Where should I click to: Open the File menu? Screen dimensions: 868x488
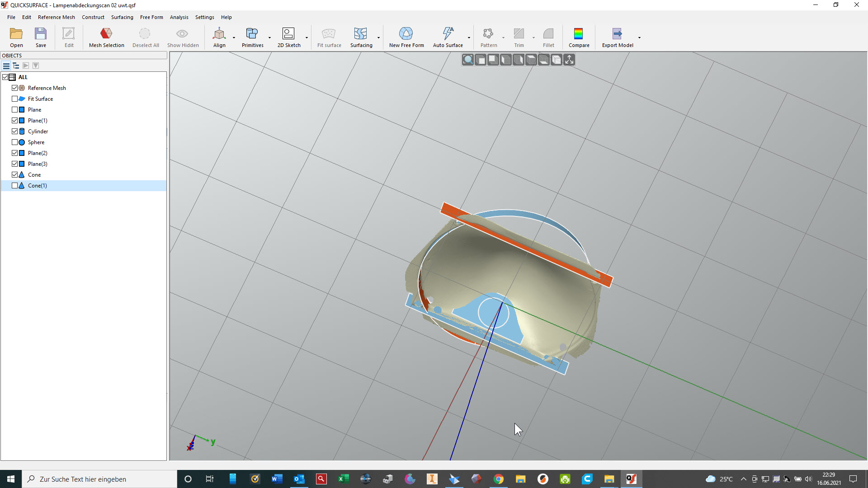point(11,17)
